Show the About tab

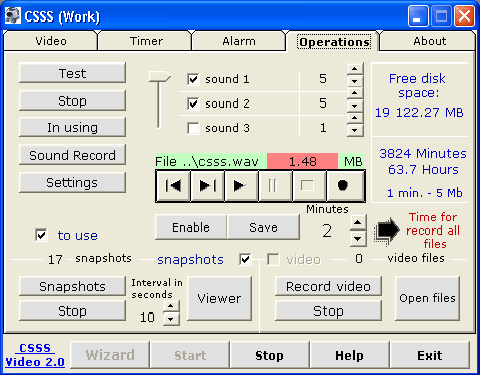click(x=429, y=41)
